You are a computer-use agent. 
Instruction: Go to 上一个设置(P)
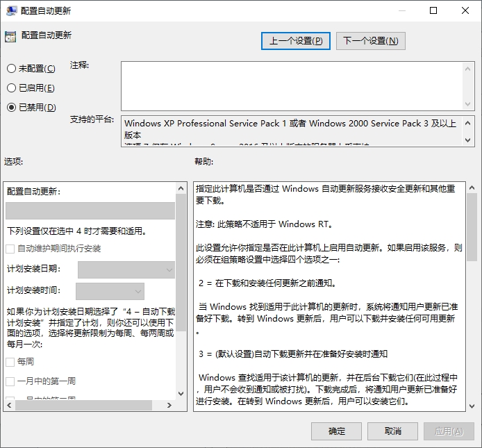[296, 41]
